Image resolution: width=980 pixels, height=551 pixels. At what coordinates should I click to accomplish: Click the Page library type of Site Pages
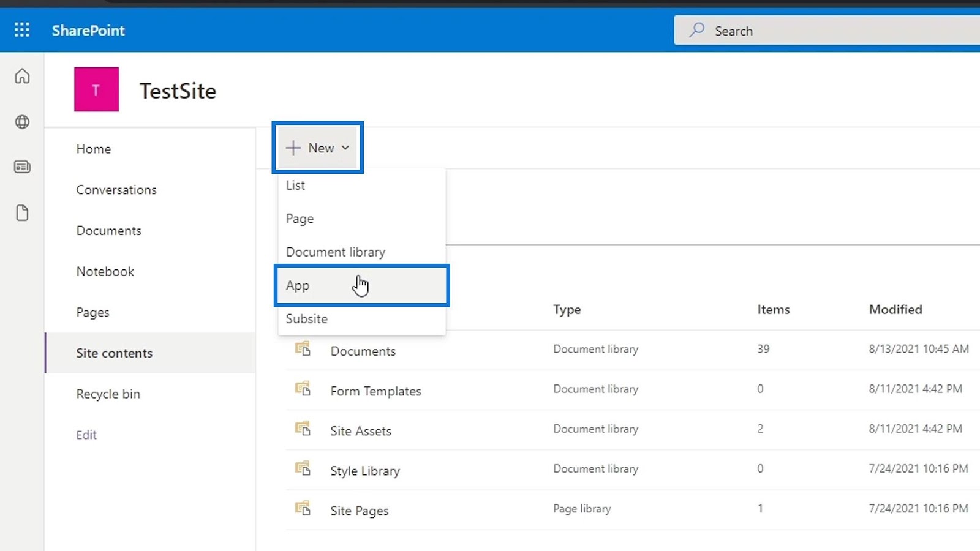coord(582,509)
